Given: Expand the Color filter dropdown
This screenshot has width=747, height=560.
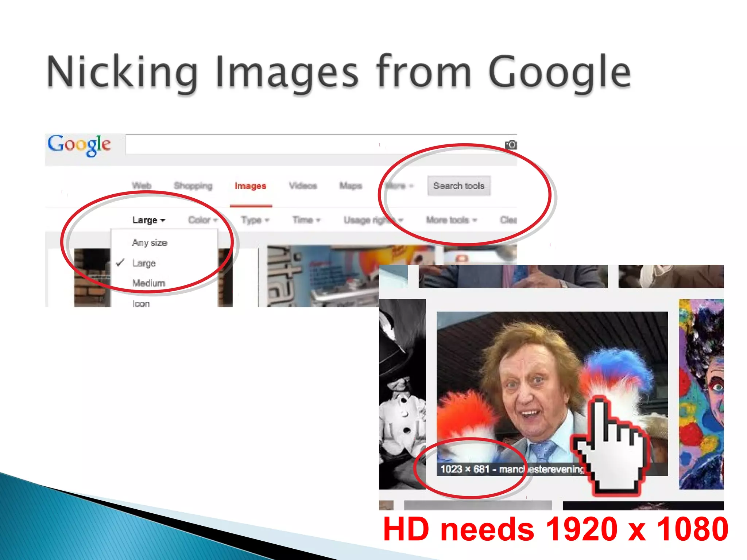Looking at the screenshot, I should coord(202,220).
